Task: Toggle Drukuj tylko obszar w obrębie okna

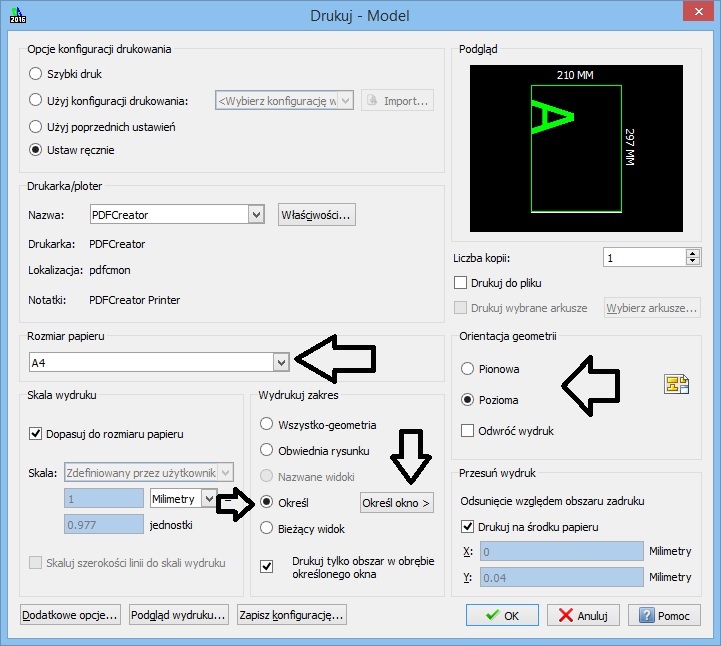Action: (266, 566)
